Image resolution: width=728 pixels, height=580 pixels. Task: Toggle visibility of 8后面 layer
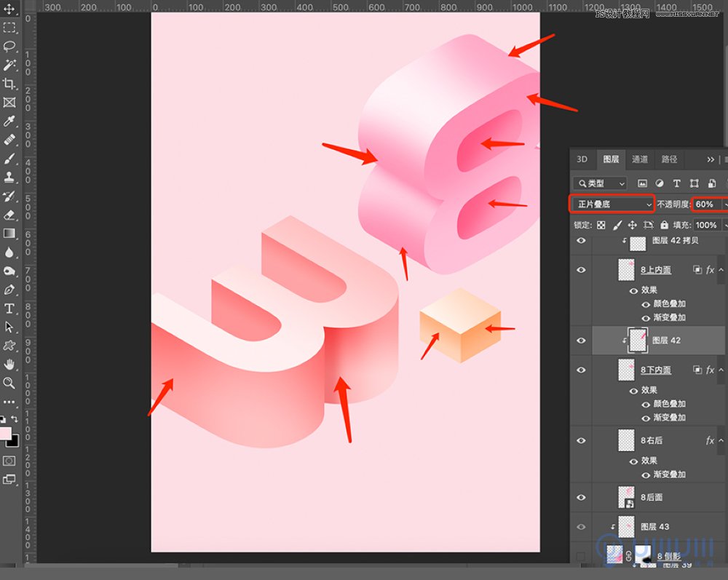click(x=581, y=497)
